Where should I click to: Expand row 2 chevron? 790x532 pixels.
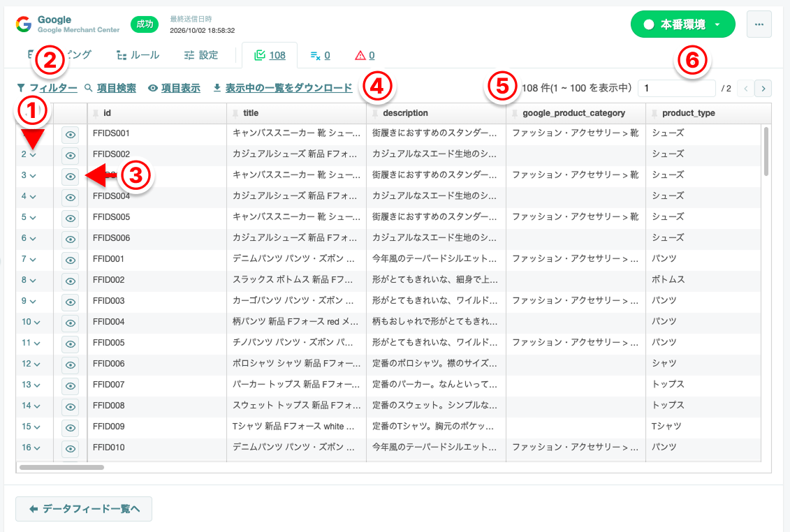pos(33,155)
